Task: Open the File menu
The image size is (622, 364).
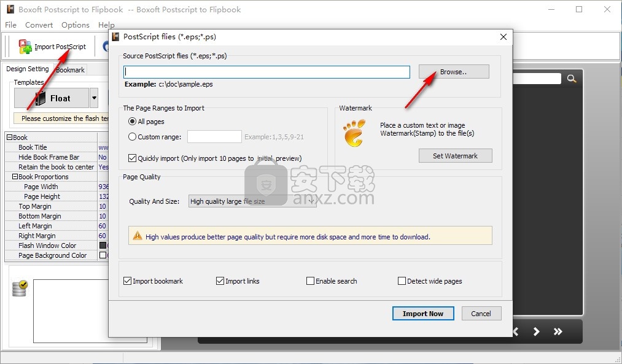Action: click(10, 25)
